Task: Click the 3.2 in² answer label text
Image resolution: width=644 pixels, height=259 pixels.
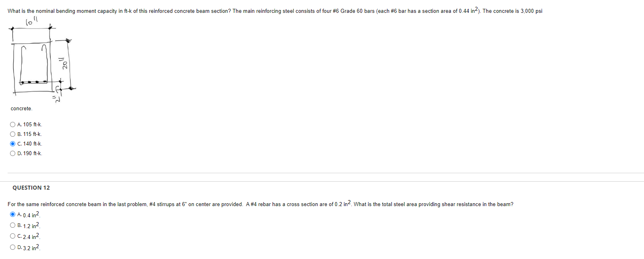Action: tap(29, 247)
